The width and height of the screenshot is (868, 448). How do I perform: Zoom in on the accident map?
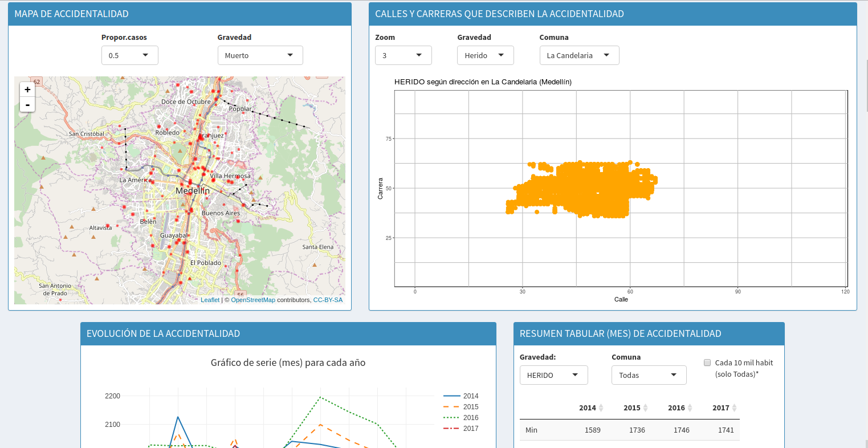tap(27, 89)
